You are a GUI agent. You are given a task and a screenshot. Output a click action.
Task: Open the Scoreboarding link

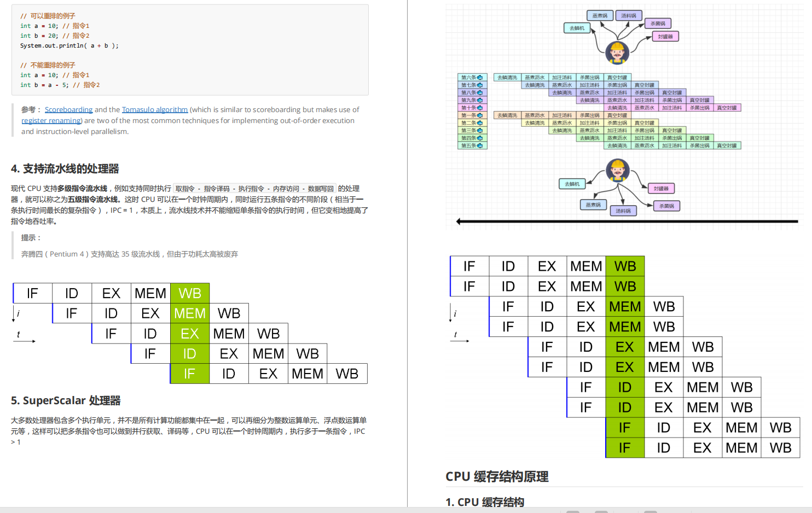click(68, 109)
